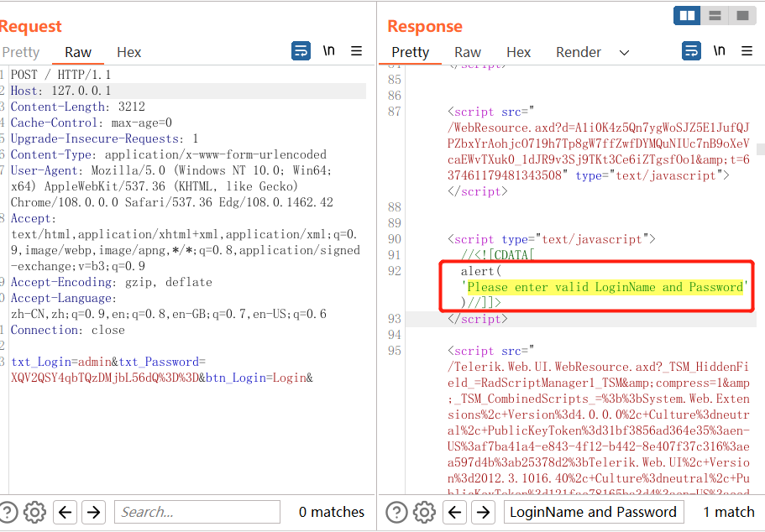Screen dimensions: 765x532
Task: Toggle word wrap in the Request panel
Action: (x=301, y=50)
